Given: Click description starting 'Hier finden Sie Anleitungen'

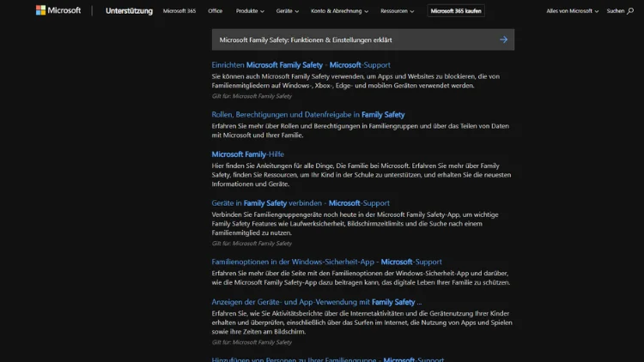Looking at the screenshot, I should pos(361,175).
